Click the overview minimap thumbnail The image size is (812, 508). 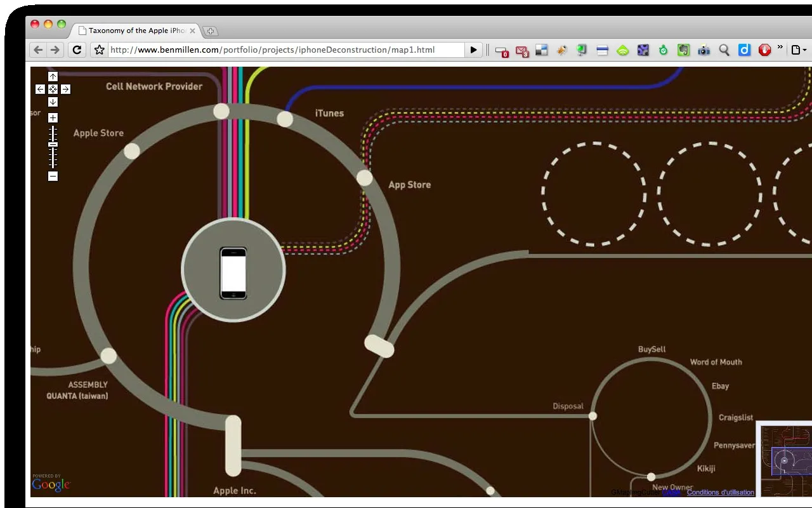point(785,460)
